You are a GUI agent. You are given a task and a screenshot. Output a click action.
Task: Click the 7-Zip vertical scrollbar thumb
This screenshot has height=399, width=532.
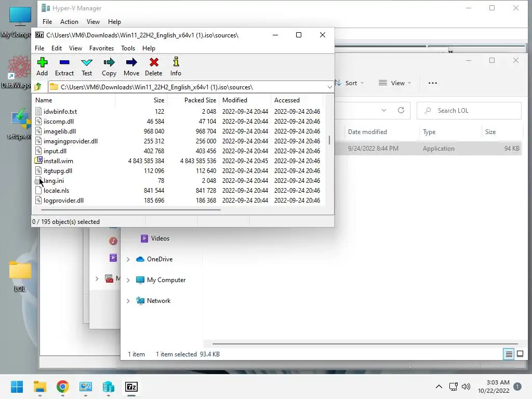[x=329, y=140]
